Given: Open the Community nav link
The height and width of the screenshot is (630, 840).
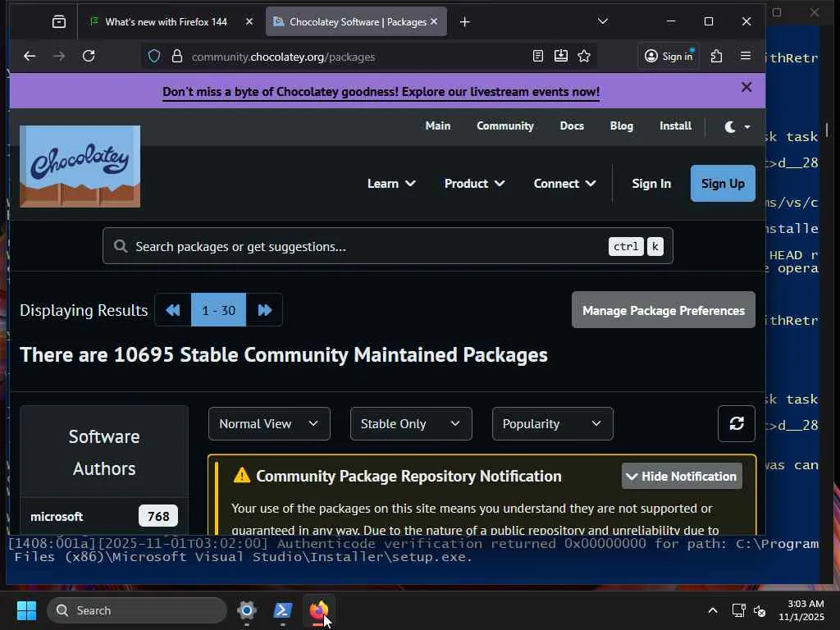Looking at the screenshot, I should tap(505, 126).
